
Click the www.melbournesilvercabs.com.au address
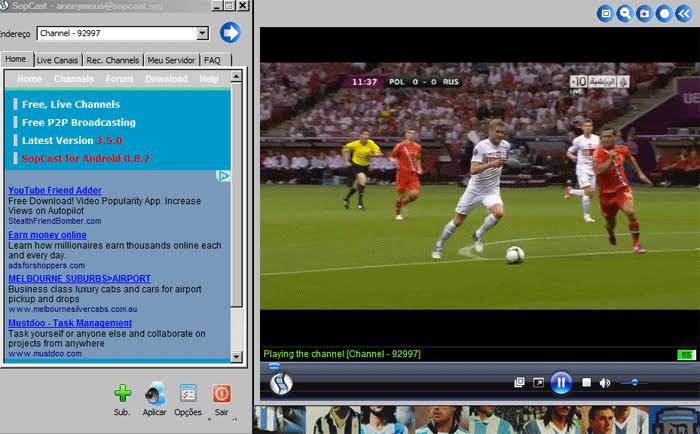tap(73, 309)
